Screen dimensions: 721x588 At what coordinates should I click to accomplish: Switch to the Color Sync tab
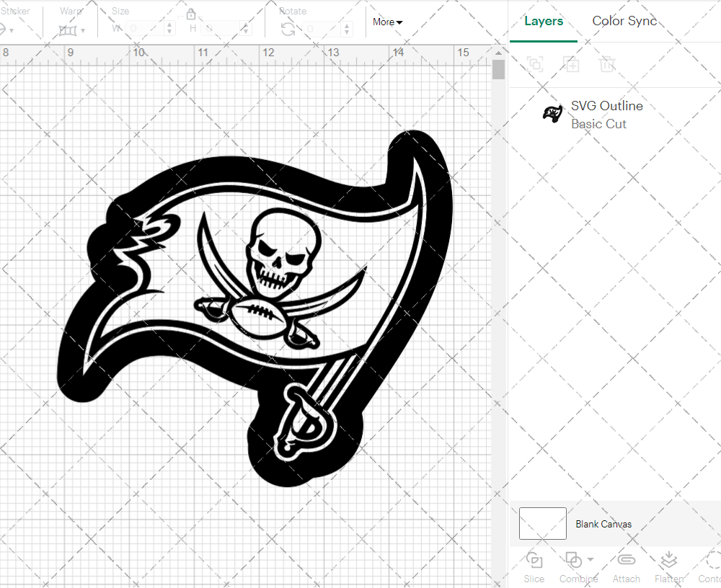click(624, 21)
